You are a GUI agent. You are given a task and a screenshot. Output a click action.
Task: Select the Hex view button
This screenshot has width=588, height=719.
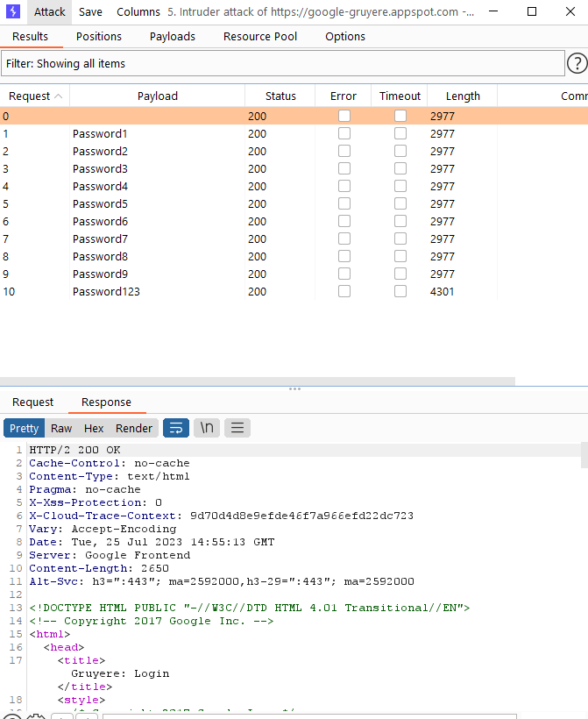(94, 428)
